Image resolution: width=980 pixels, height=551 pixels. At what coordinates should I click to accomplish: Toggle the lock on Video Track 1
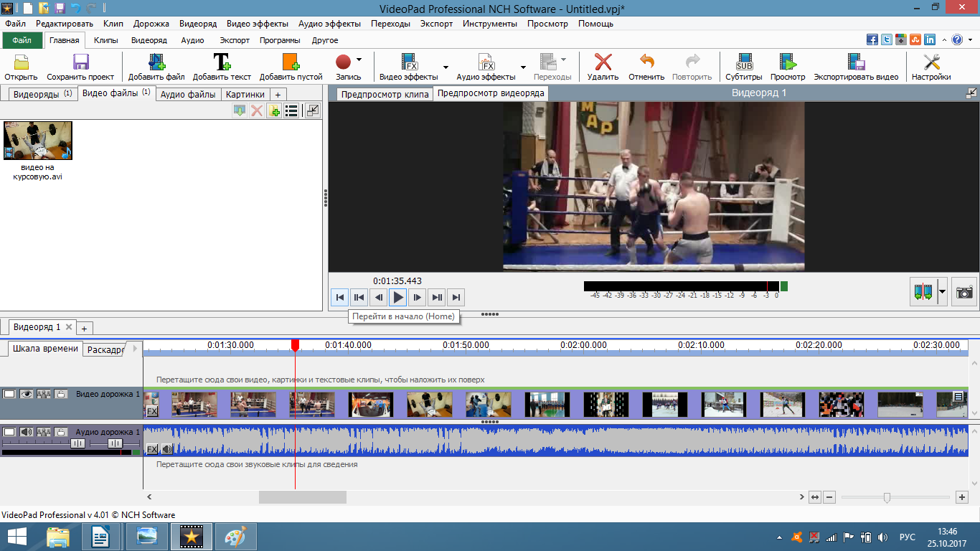pyautogui.click(x=61, y=394)
